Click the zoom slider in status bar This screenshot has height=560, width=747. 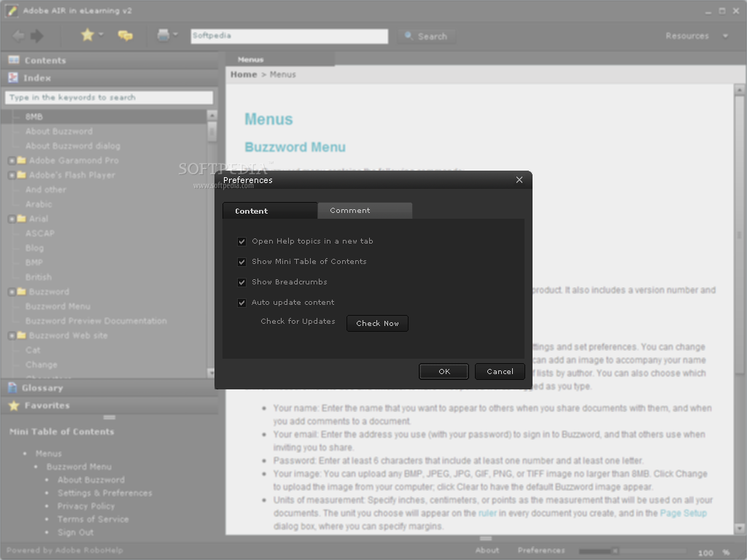[631, 551]
